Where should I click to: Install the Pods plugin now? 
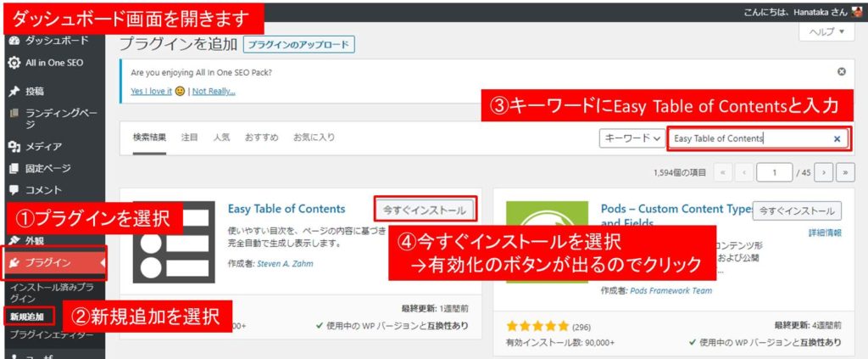[x=797, y=210]
